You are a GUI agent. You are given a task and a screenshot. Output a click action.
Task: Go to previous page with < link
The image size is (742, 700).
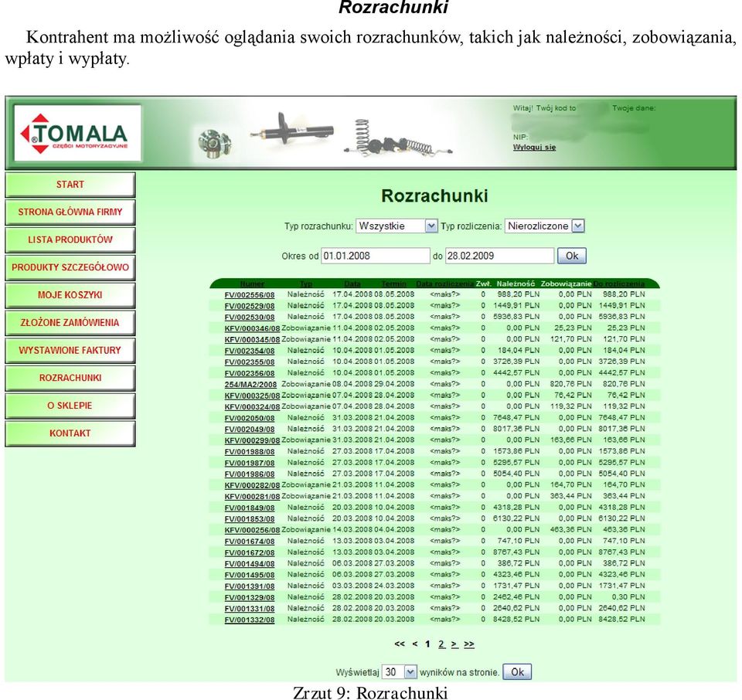click(x=415, y=644)
